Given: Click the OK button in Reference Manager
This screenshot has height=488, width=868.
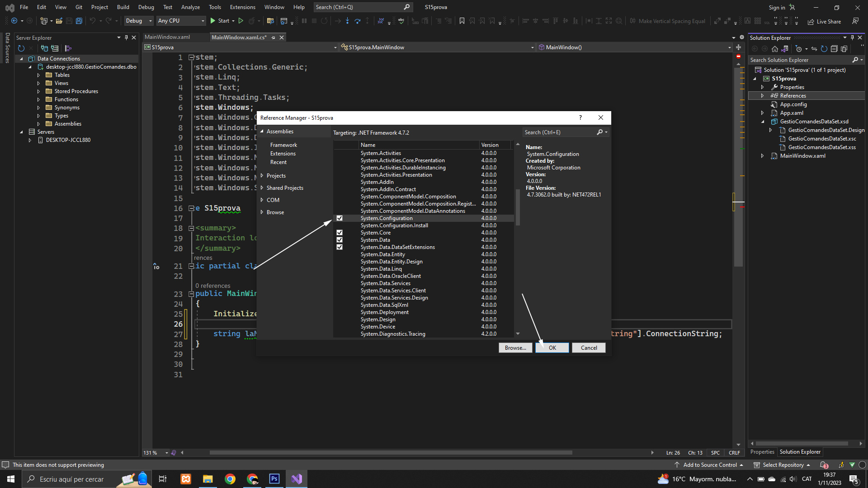Looking at the screenshot, I should [x=552, y=347].
